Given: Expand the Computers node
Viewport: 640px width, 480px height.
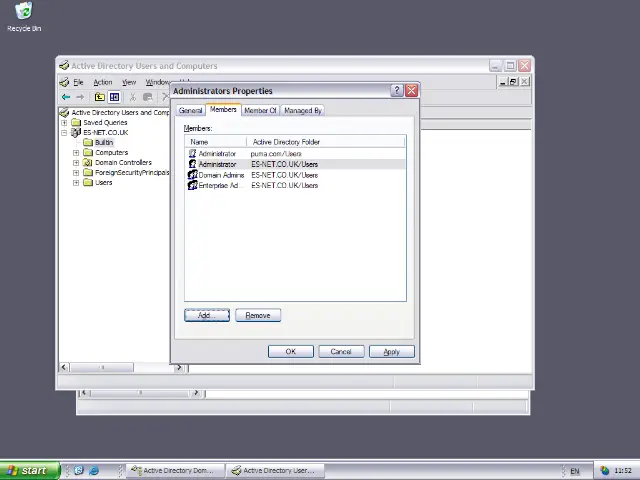Looking at the screenshot, I should tap(76, 153).
